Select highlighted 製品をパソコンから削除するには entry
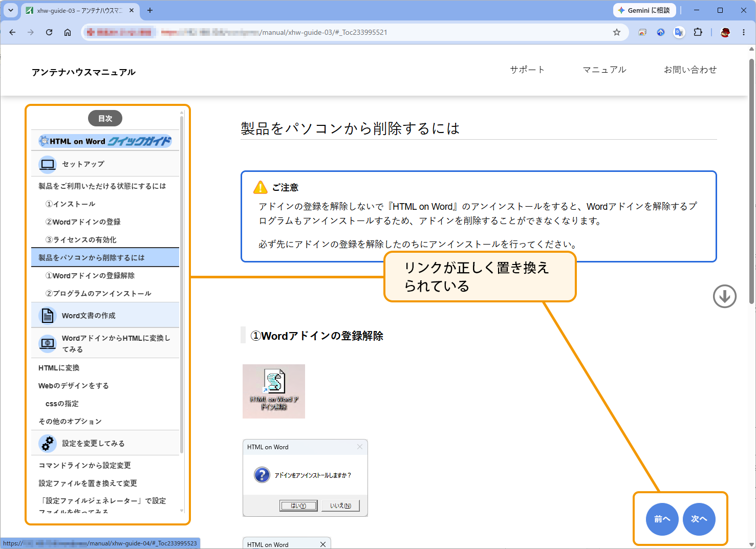The height and width of the screenshot is (549, 756). [x=105, y=257]
